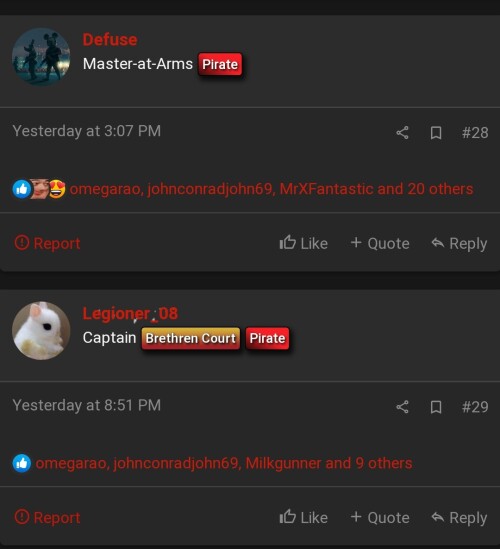This screenshot has width=500, height=549.
Task: Reply to Defuse's post
Action: click(459, 243)
